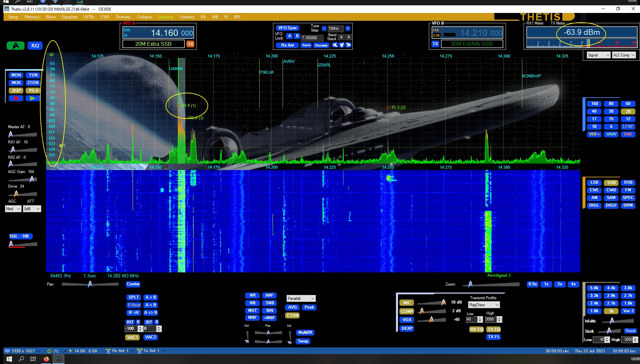This screenshot has width=640, height=364.
Task: Click the 14.0V voltage status icon
Action: (70, 351)
